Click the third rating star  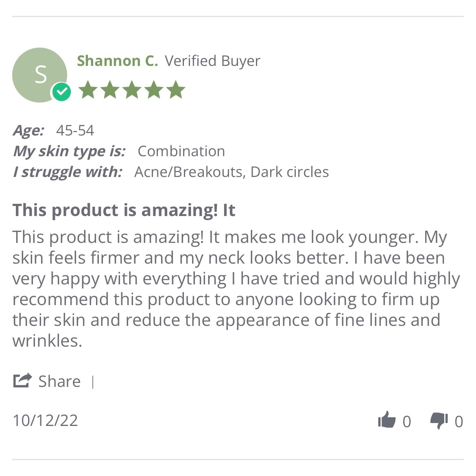click(132, 90)
